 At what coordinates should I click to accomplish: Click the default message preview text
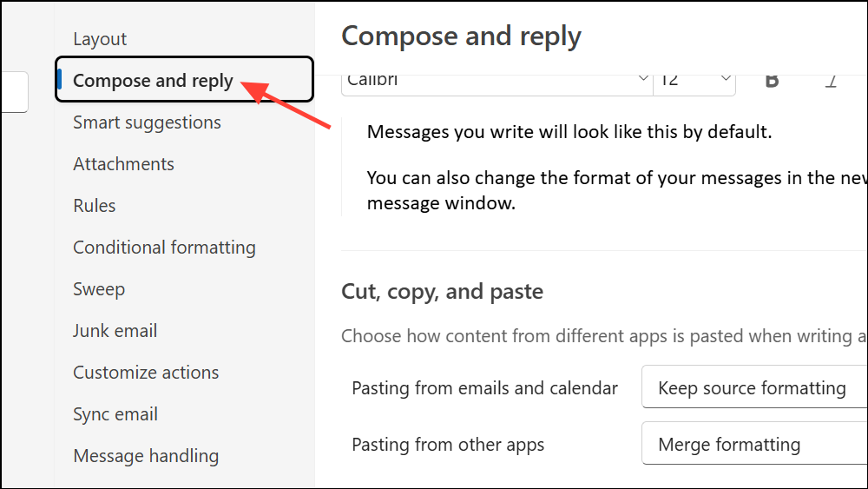click(x=569, y=133)
